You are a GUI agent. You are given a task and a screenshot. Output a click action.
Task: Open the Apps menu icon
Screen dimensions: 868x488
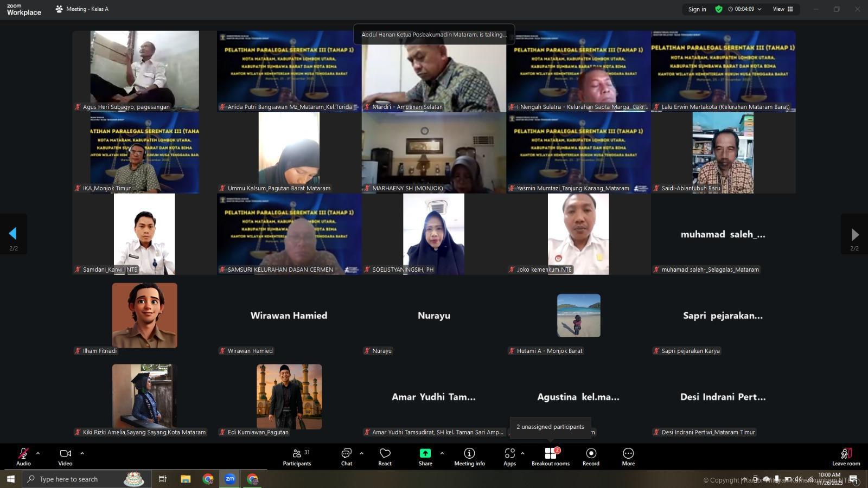(x=509, y=457)
